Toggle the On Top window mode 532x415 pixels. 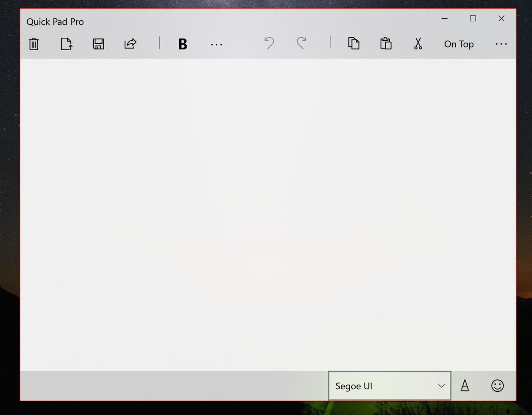[x=459, y=44]
